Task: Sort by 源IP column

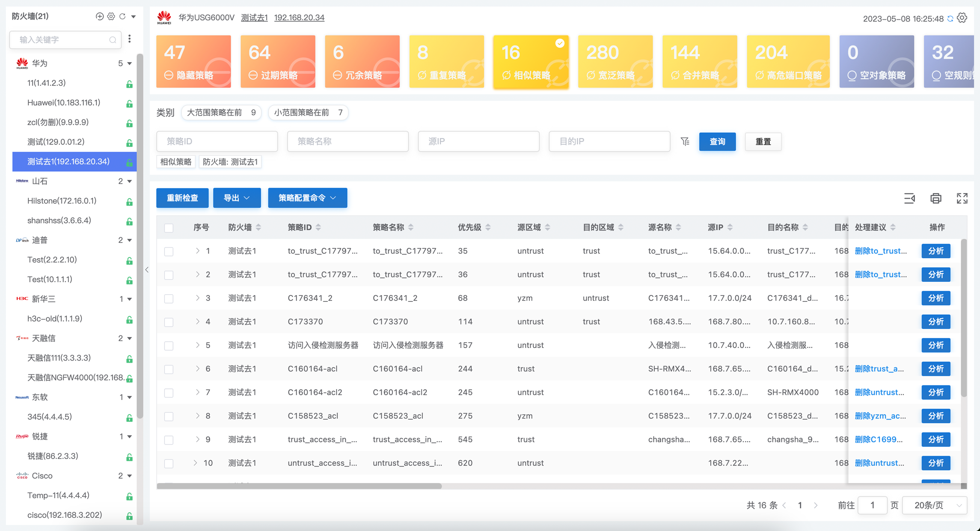Action: click(x=730, y=227)
